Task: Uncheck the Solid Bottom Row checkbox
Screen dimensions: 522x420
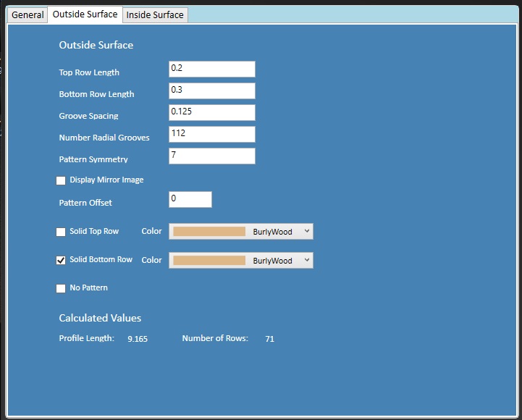Action: tap(61, 261)
